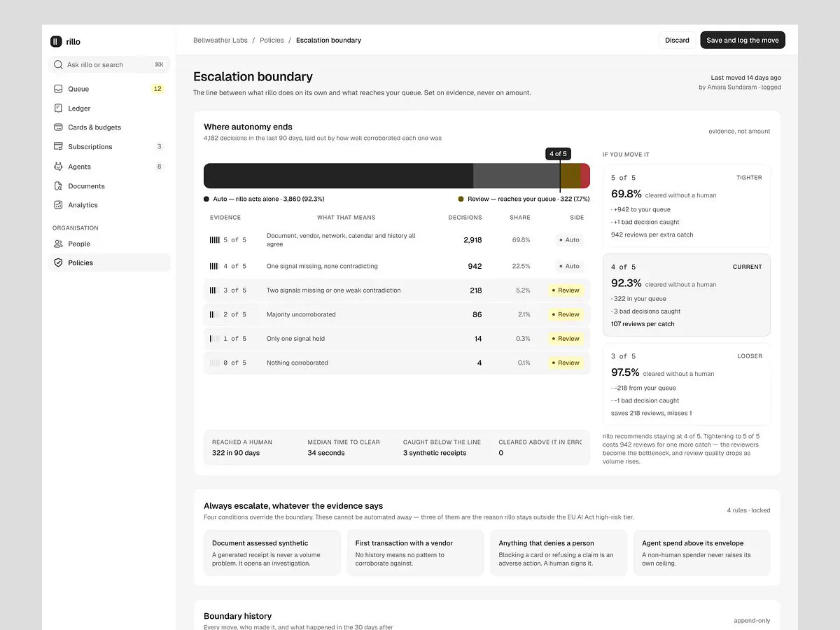The width and height of the screenshot is (840, 630).
Task: Click the text Majority uncorroborated
Action: click(x=301, y=314)
